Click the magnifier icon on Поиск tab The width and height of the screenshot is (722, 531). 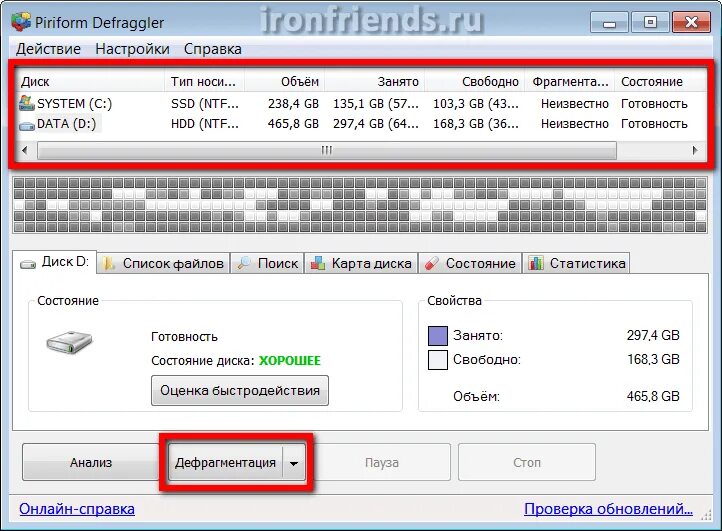pyautogui.click(x=244, y=263)
